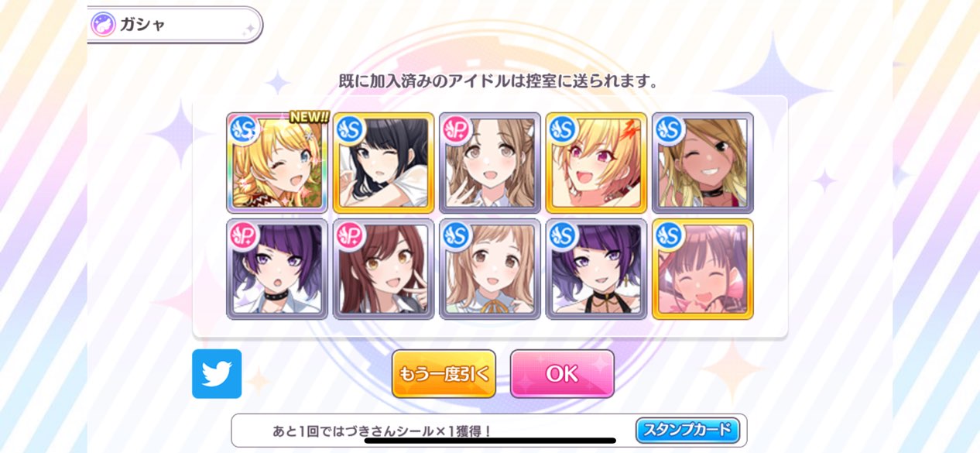The width and height of the screenshot is (980, 453).
Task: Click もう一度引く to draw again
Action: click(444, 373)
